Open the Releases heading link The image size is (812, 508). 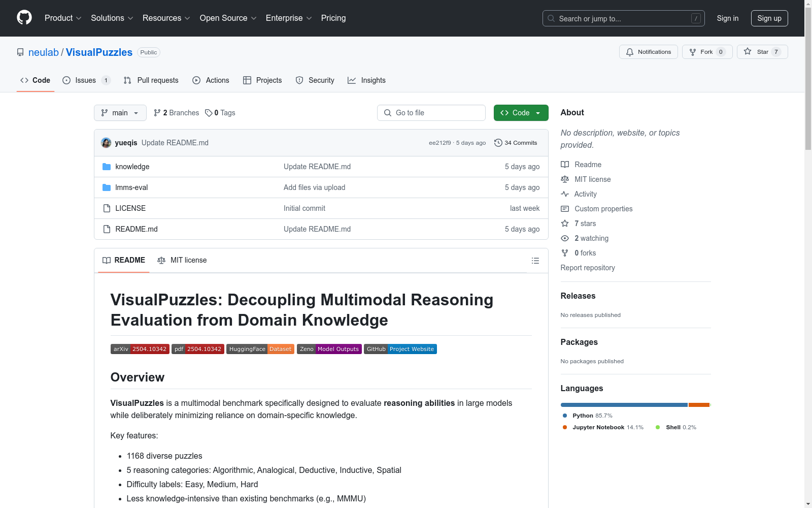click(x=578, y=296)
